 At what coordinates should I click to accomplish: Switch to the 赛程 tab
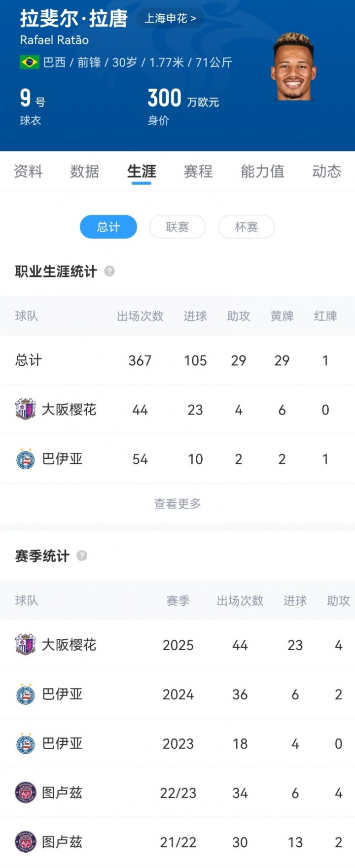point(198,171)
